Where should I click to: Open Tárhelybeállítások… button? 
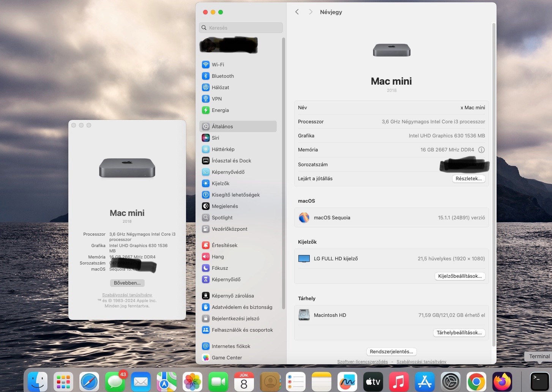(459, 333)
